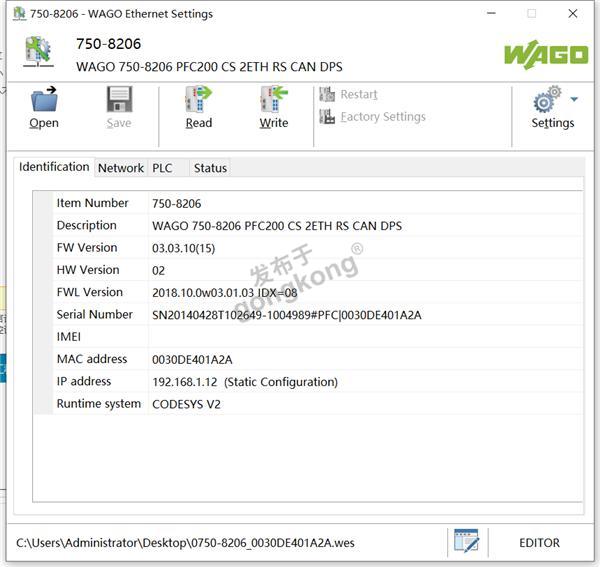600x567 pixels.
Task: Click the device module icon beside 750-8206
Action: [x=38, y=52]
